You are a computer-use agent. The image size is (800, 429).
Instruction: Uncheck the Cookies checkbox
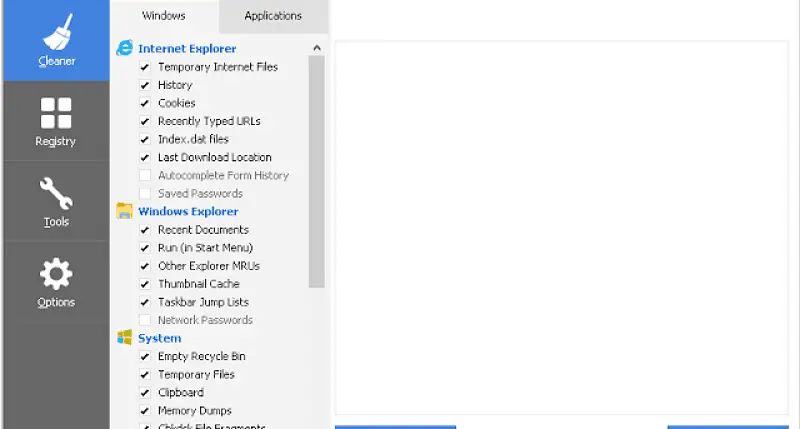coord(145,103)
